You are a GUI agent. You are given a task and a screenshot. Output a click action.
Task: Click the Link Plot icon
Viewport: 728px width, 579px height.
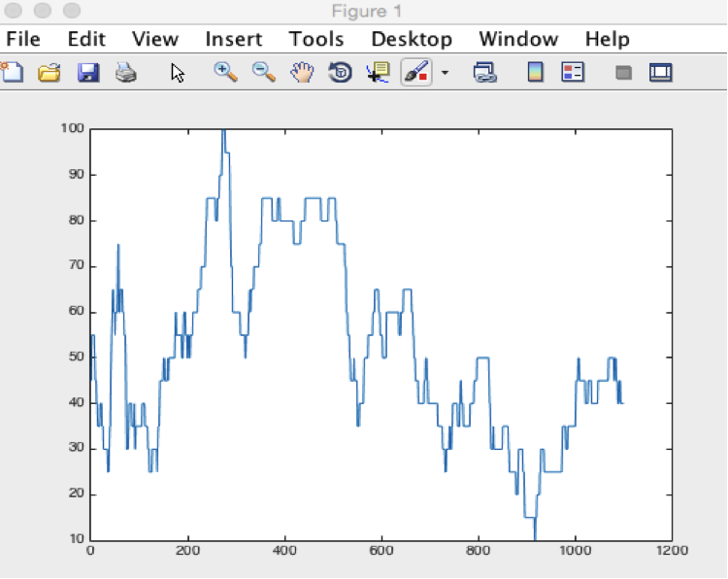click(484, 72)
